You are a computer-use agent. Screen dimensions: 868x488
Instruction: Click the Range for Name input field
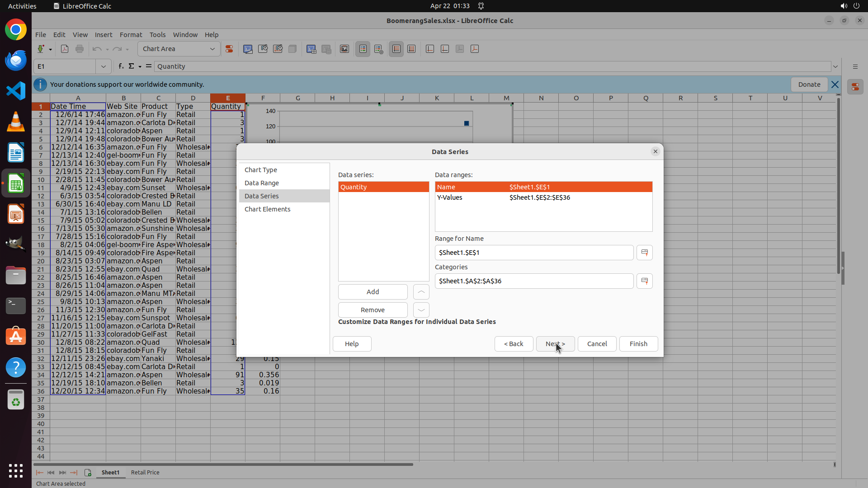point(533,253)
